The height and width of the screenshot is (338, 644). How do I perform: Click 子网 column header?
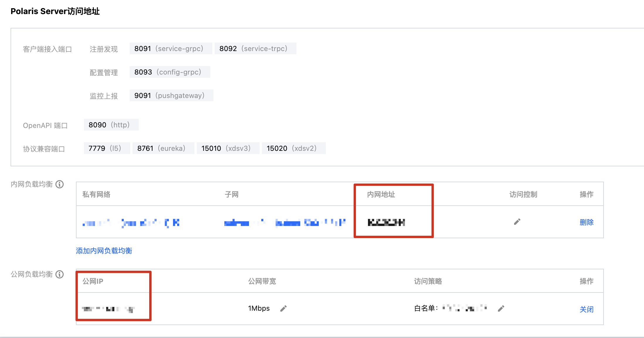tap(232, 195)
